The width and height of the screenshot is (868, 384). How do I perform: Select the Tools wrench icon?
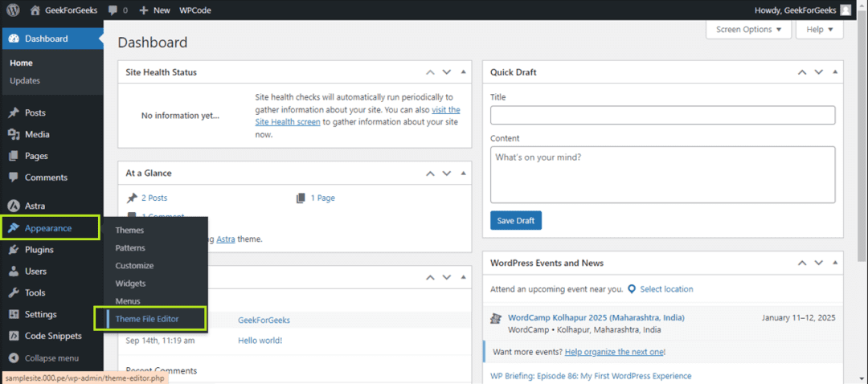[x=14, y=293]
